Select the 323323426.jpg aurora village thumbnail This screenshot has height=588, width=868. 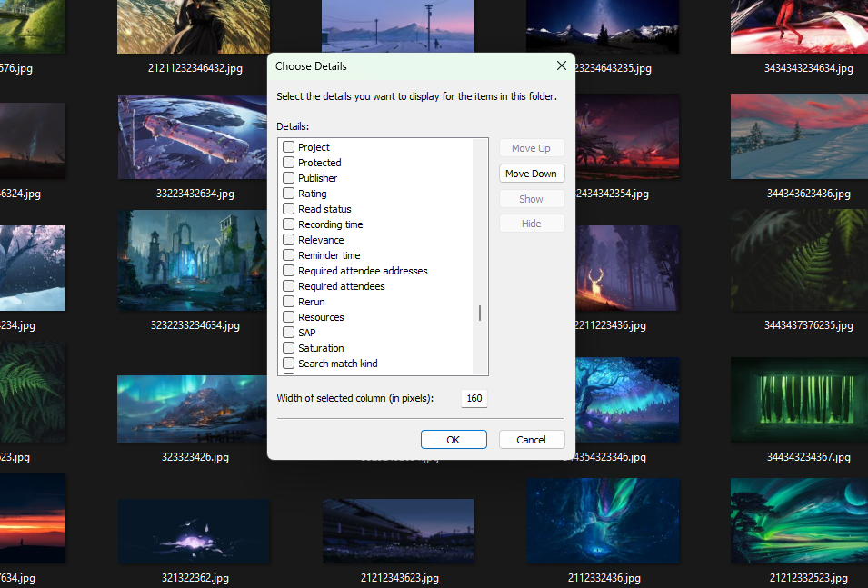pyautogui.click(x=194, y=409)
